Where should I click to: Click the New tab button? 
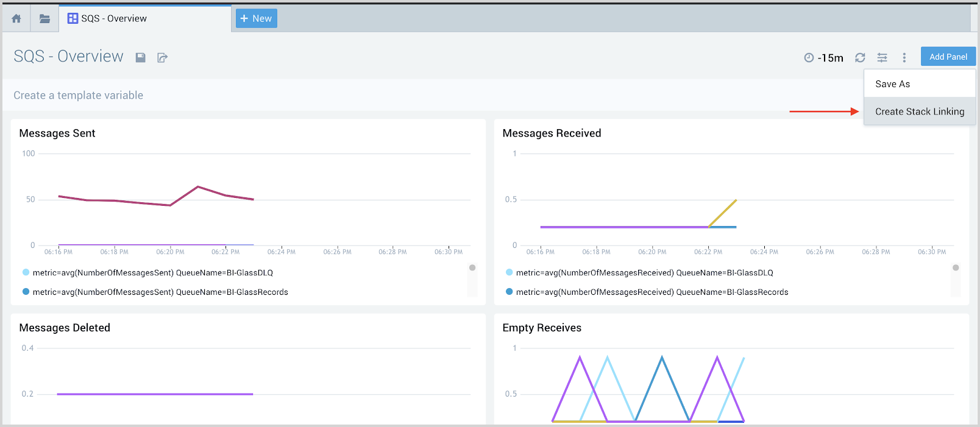pos(257,18)
